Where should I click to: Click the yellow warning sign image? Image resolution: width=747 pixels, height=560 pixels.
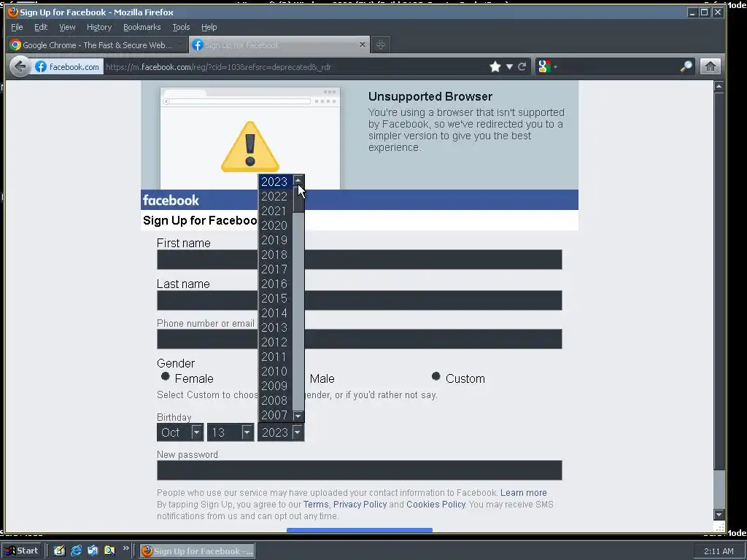coord(250,147)
